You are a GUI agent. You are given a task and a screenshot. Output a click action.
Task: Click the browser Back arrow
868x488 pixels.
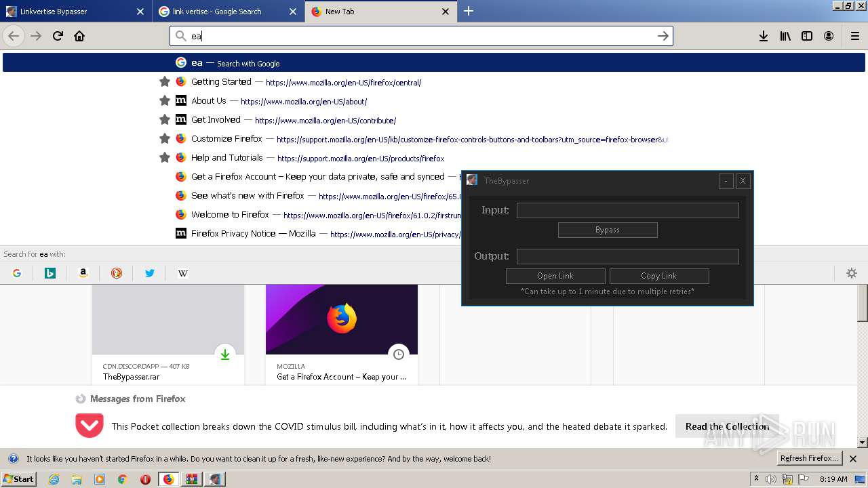(14, 36)
